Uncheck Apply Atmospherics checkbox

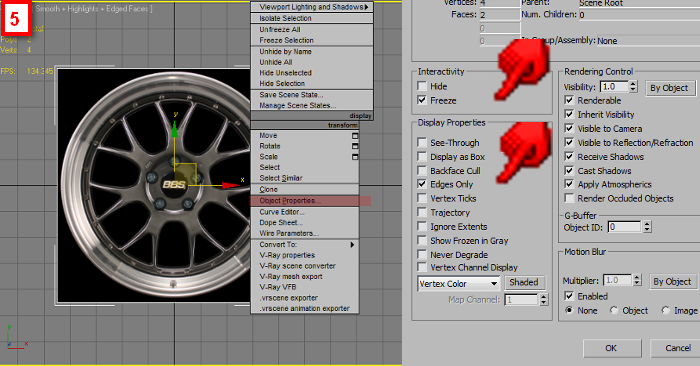pyautogui.click(x=569, y=184)
